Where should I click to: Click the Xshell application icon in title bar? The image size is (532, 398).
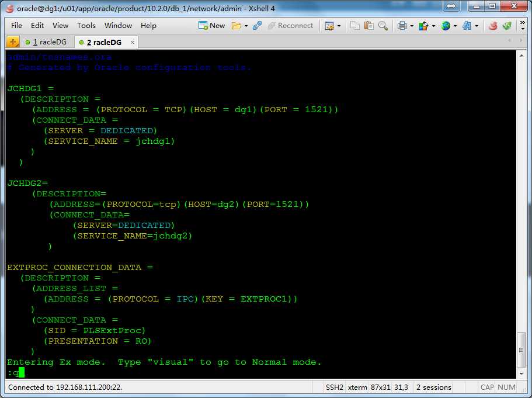coord(10,8)
